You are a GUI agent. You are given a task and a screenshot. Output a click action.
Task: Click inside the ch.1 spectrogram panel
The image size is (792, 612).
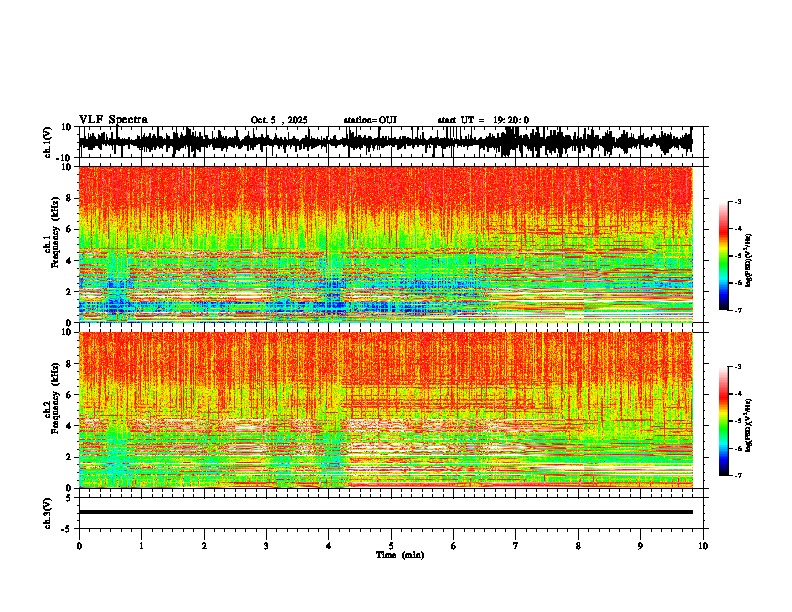tap(385, 244)
